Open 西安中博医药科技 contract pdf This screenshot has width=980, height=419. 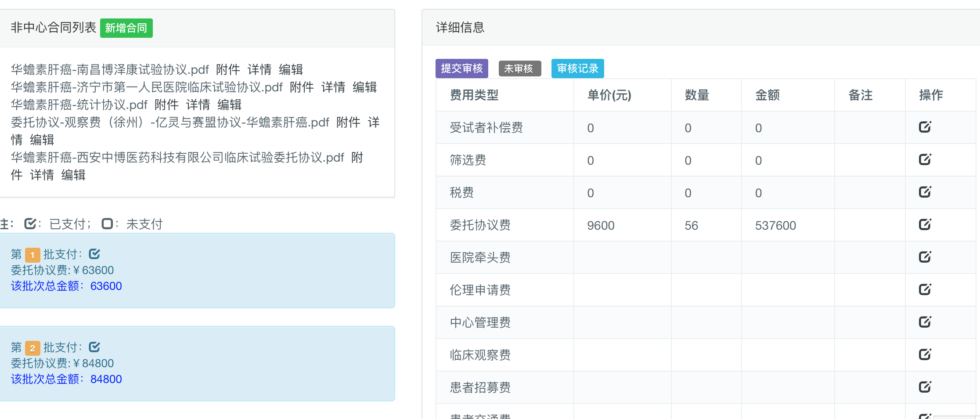point(177,157)
